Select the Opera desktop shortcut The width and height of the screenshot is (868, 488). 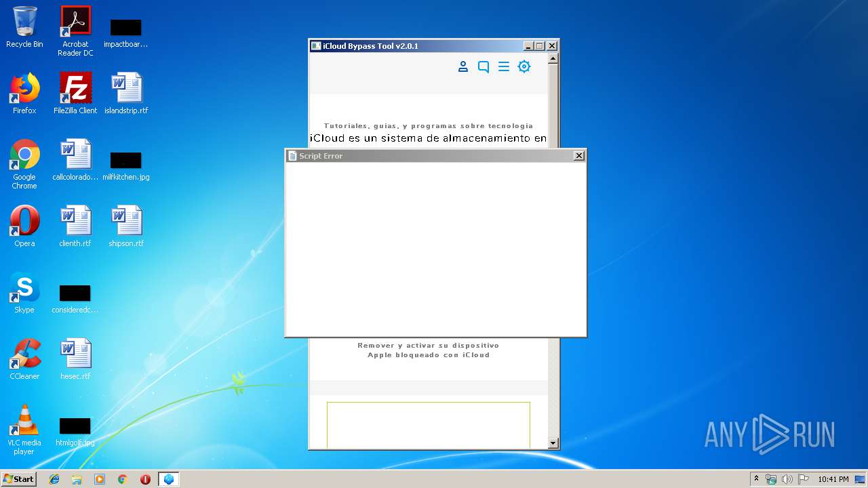(24, 226)
